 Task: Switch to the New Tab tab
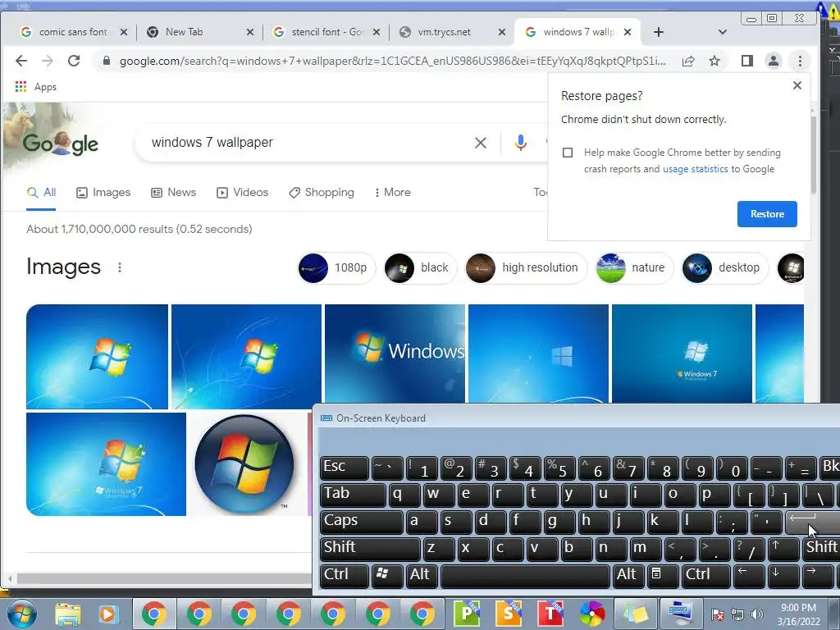point(185,32)
